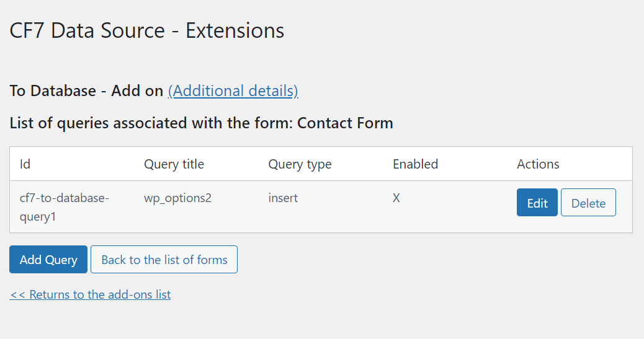Click the To Database - Add on heading text
The image size is (644, 339).
coord(86,91)
